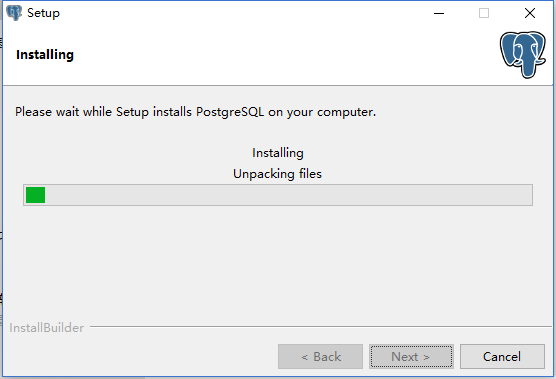556x379 pixels.
Task: Click the separator line beside InstallBuilder
Action: [321, 327]
